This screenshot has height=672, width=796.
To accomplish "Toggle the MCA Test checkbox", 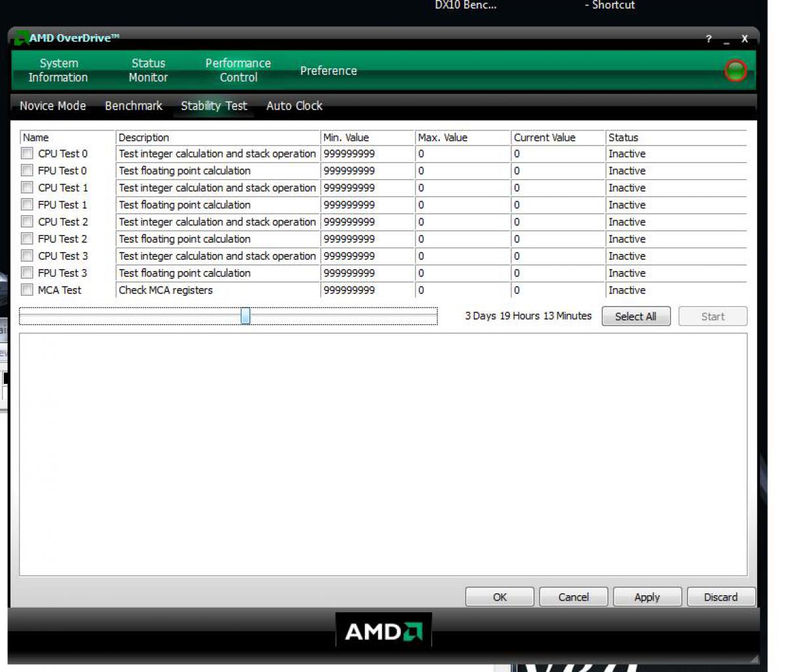I will tap(27, 290).
